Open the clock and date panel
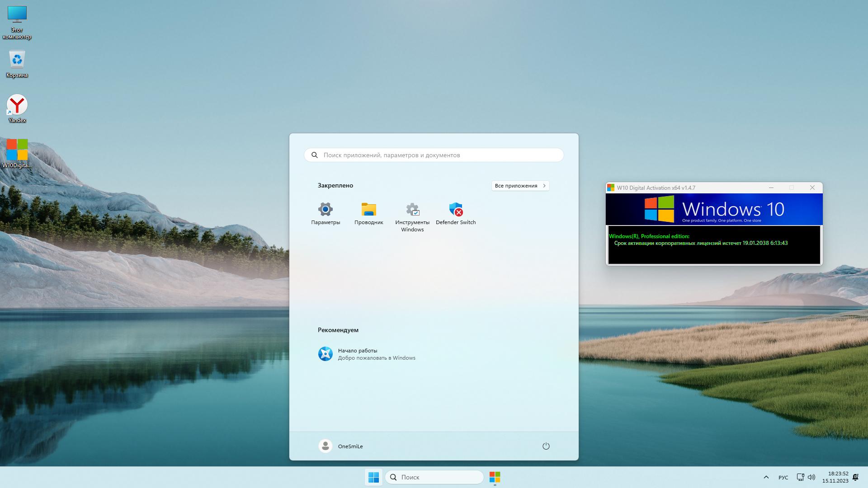The height and width of the screenshot is (488, 868). tap(835, 477)
